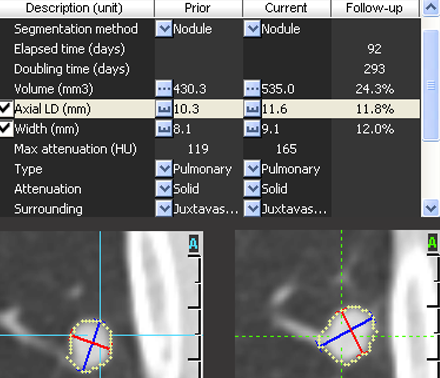
Task: Click the Prior Volume ellipsis icon
Action: [x=164, y=89]
